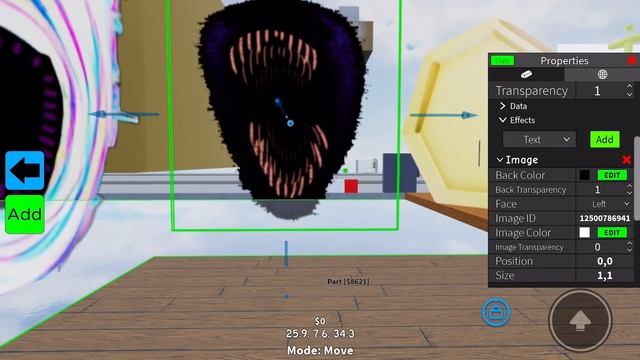640x360 pixels.
Task: Collapse the Image effect section
Action: 500,160
